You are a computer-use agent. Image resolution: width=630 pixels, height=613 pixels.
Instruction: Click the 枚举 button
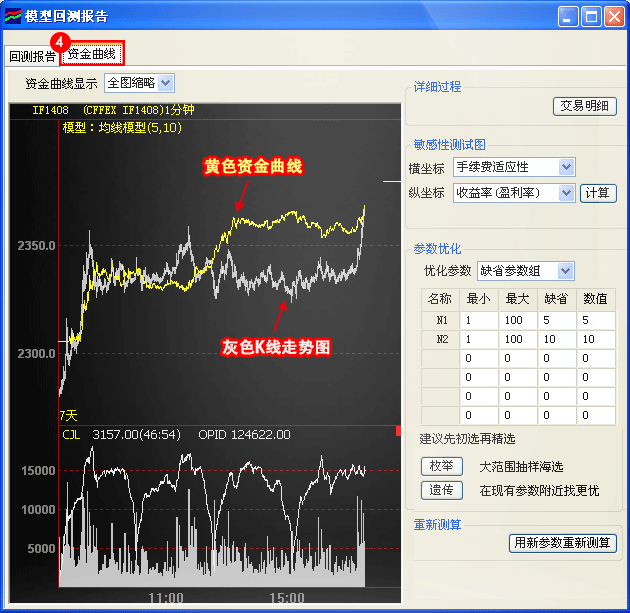coord(441,466)
